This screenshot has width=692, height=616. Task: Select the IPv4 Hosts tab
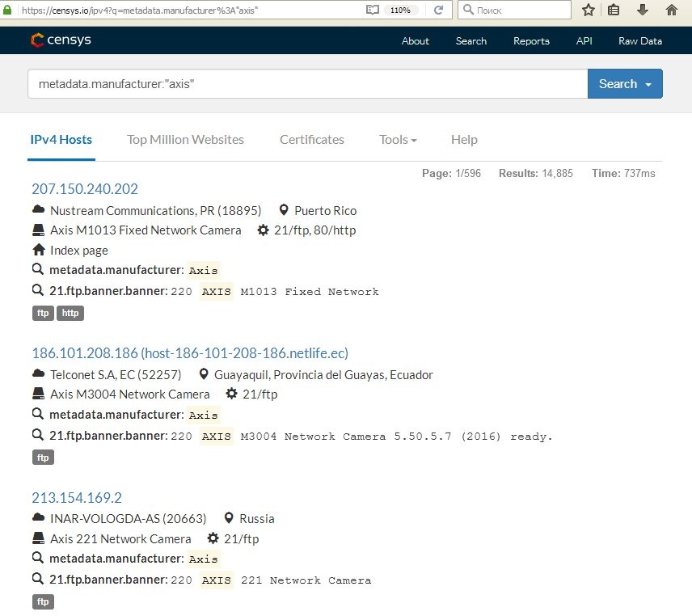click(61, 140)
